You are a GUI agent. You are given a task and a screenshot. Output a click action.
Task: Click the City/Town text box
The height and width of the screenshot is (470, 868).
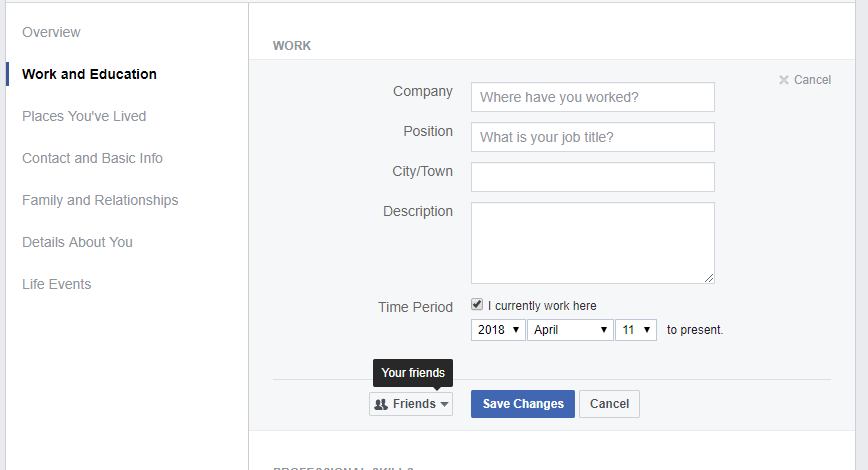coord(592,177)
